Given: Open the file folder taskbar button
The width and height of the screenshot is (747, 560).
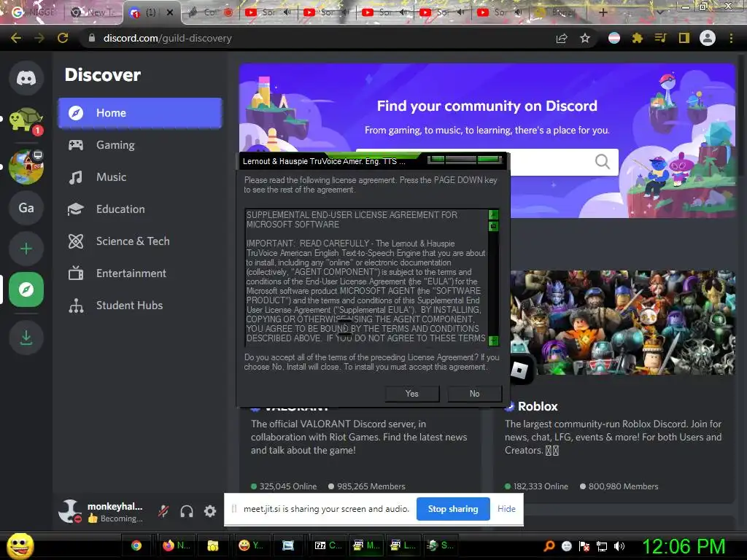Looking at the screenshot, I should pos(212,545).
